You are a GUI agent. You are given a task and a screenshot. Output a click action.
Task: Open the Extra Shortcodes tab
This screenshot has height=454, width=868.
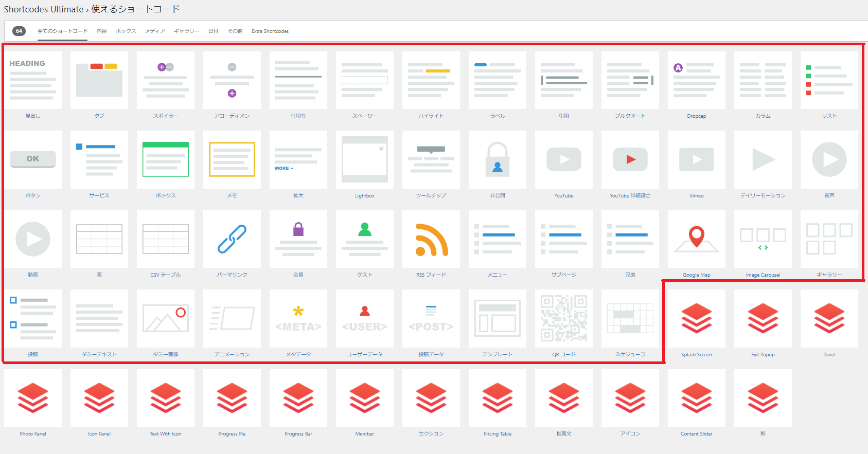270,31
